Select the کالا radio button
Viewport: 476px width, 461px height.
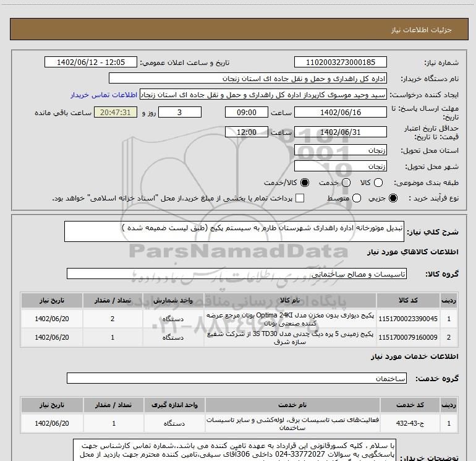pyautogui.click(x=378, y=183)
